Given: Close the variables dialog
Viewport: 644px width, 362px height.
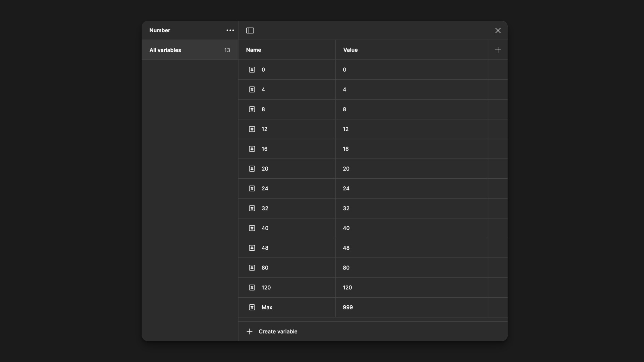Looking at the screenshot, I should pyautogui.click(x=498, y=31).
